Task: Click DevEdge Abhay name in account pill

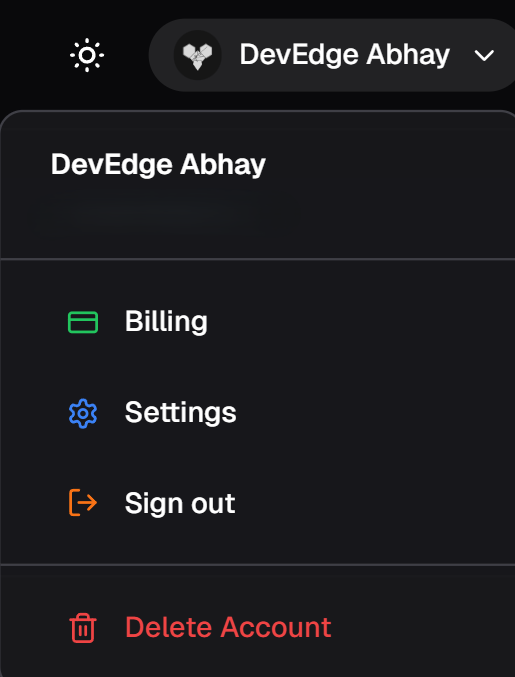Action: (x=344, y=55)
